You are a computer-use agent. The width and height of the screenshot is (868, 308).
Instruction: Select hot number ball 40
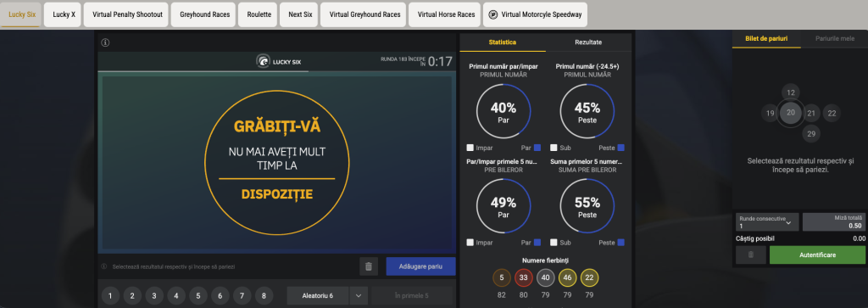tap(546, 277)
